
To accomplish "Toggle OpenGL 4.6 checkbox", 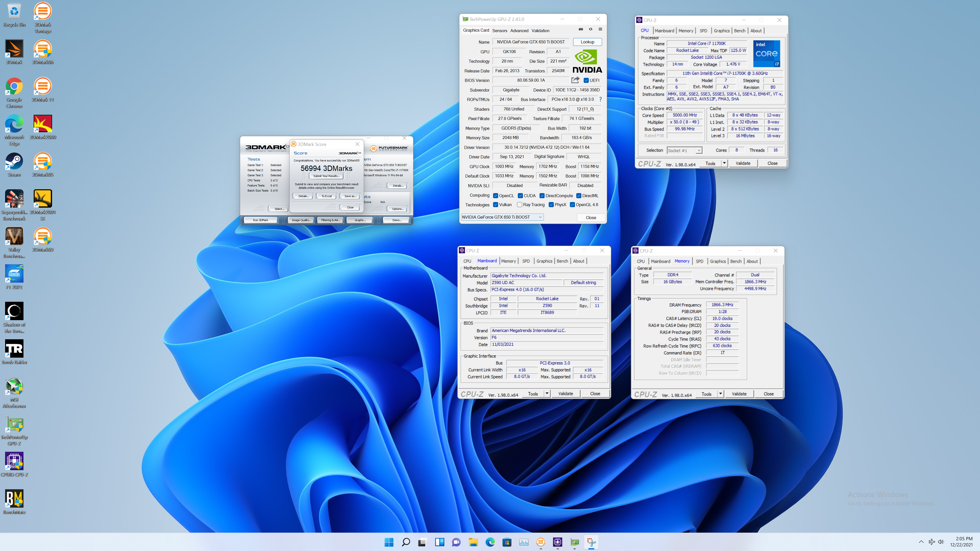I will [572, 205].
